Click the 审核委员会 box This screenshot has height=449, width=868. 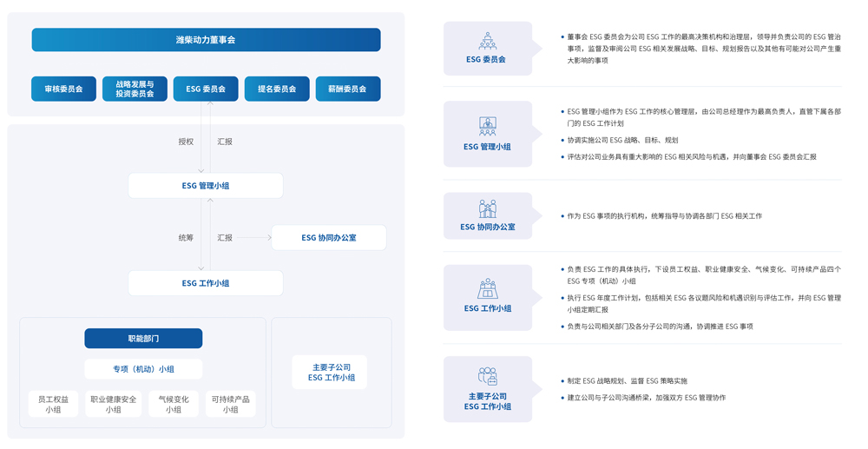point(64,89)
